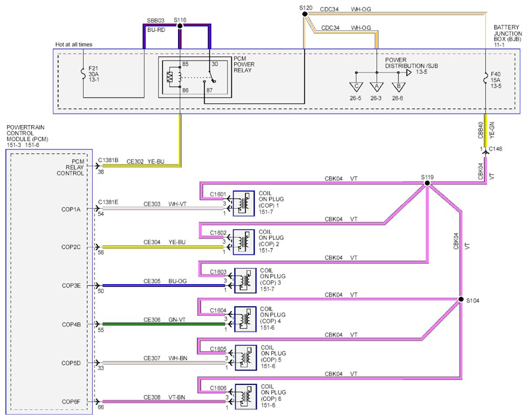Select triangle reference A above 26-3

tap(377, 87)
